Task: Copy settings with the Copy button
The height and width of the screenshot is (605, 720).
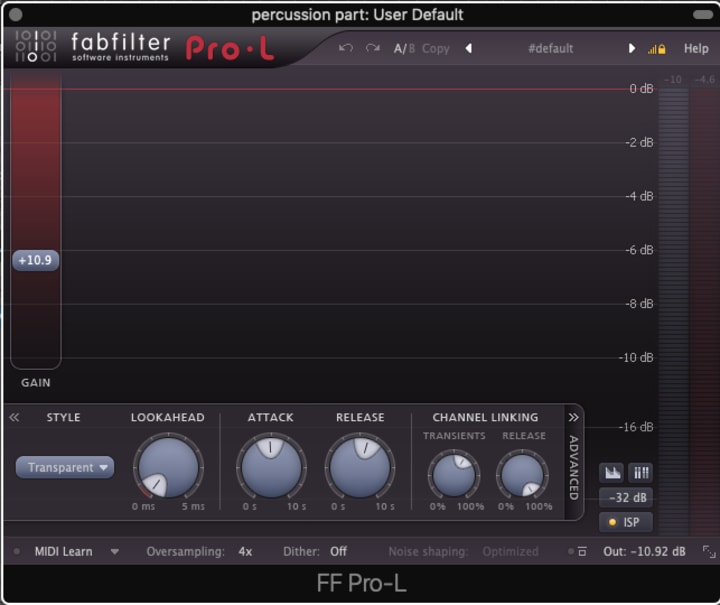Action: click(x=435, y=49)
